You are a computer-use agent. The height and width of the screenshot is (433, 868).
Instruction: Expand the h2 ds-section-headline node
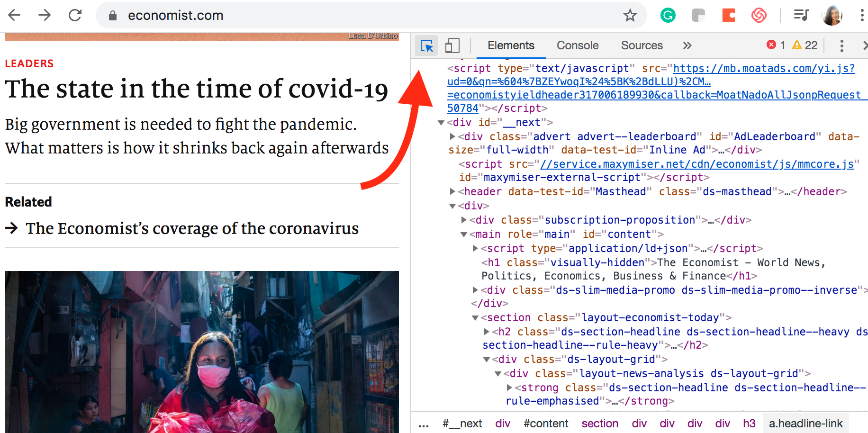(487, 332)
